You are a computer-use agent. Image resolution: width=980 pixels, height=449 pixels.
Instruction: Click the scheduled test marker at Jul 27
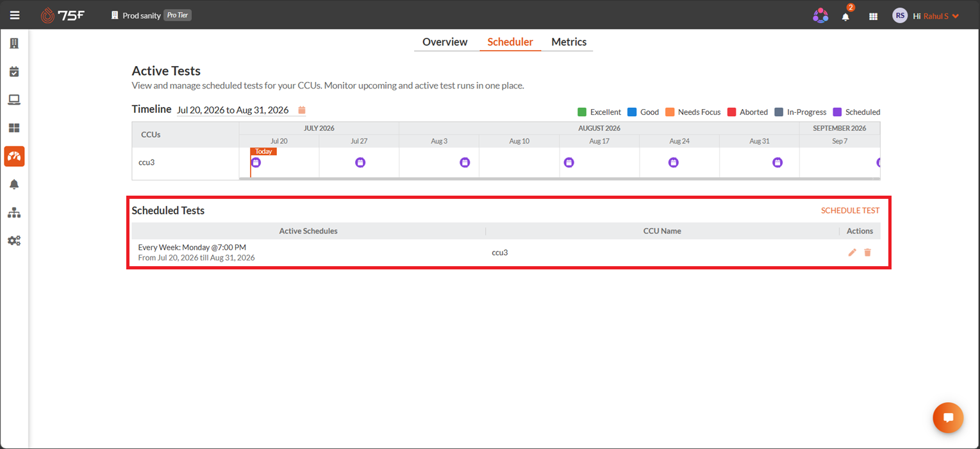[x=360, y=163]
